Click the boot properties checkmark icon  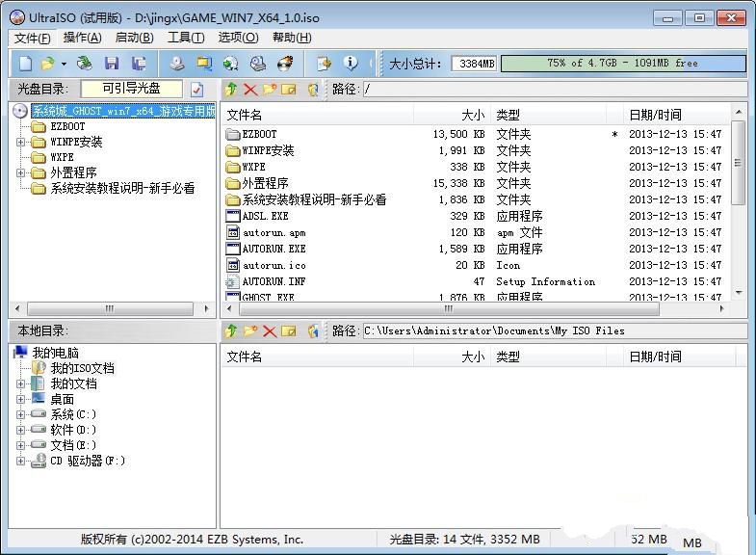[x=197, y=90]
